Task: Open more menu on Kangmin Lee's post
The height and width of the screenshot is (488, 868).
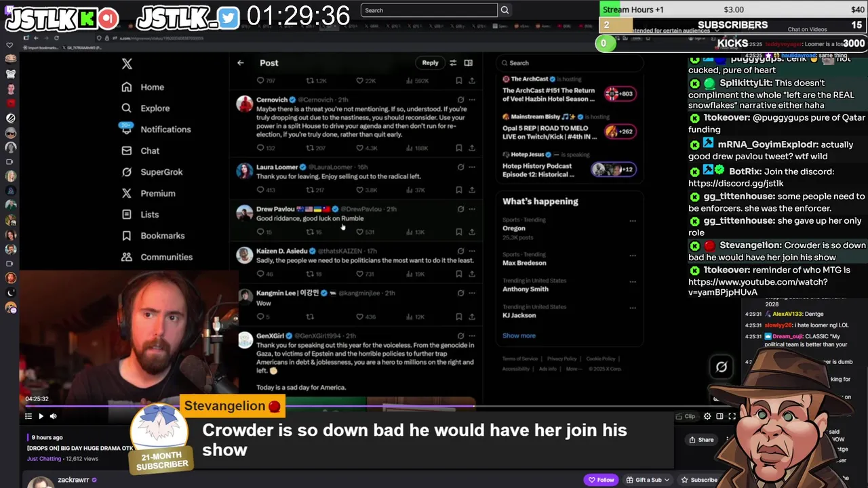Action: (x=472, y=293)
